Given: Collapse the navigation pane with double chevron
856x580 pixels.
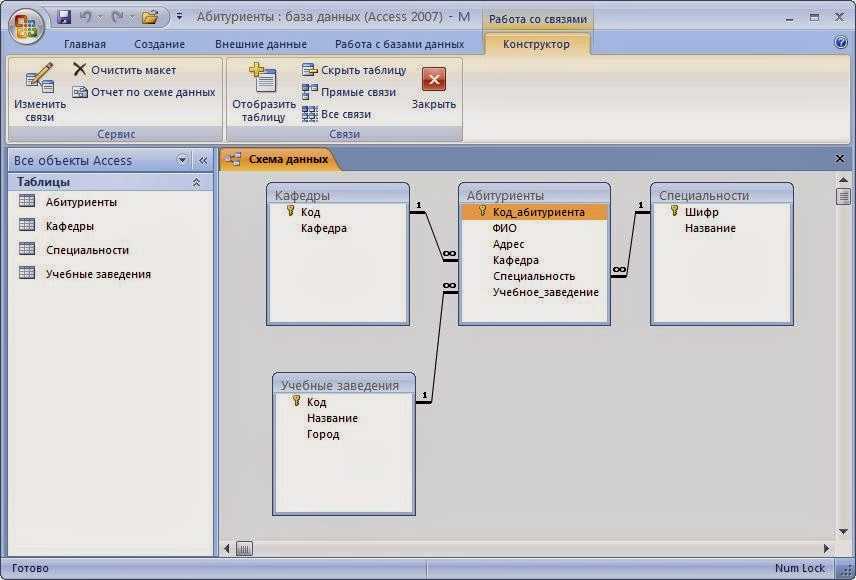Looking at the screenshot, I should click(x=203, y=160).
